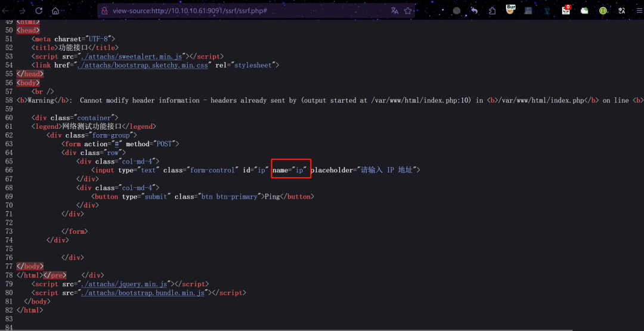Click the green circular extension icon
The width and height of the screenshot is (644, 331).
pyautogui.click(x=602, y=11)
